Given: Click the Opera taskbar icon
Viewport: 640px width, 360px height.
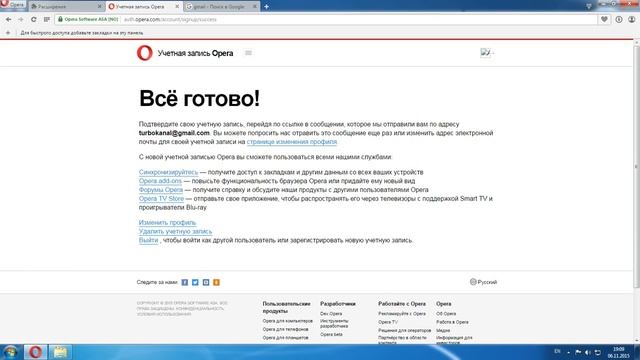Looking at the screenshot, I should coord(35,352).
